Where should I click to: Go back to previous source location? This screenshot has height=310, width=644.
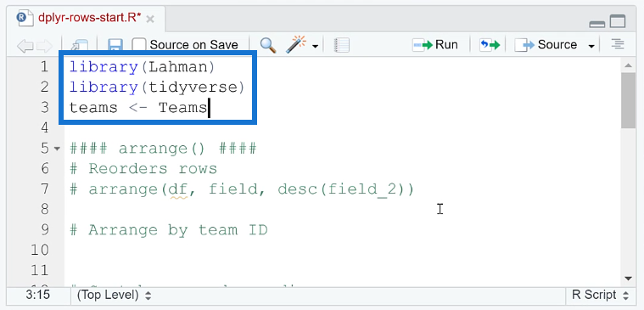pos(25,46)
